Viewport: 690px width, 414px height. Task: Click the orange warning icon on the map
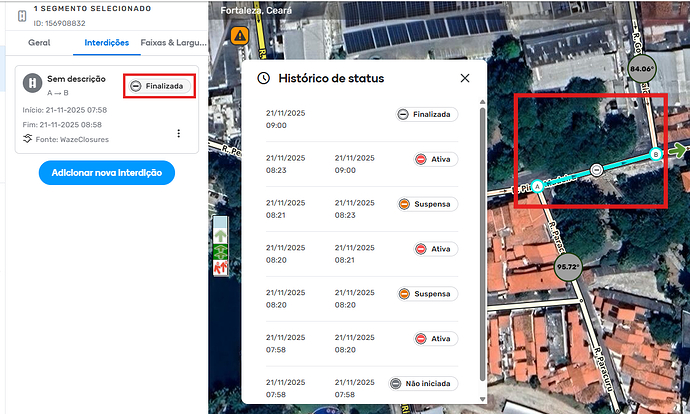(240, 36)
